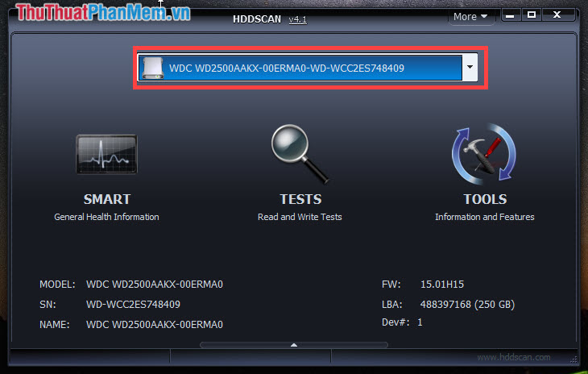Click the TOOLS label
Image resolution: width=588 pixels, height=374 pixels.
[485, 199]
